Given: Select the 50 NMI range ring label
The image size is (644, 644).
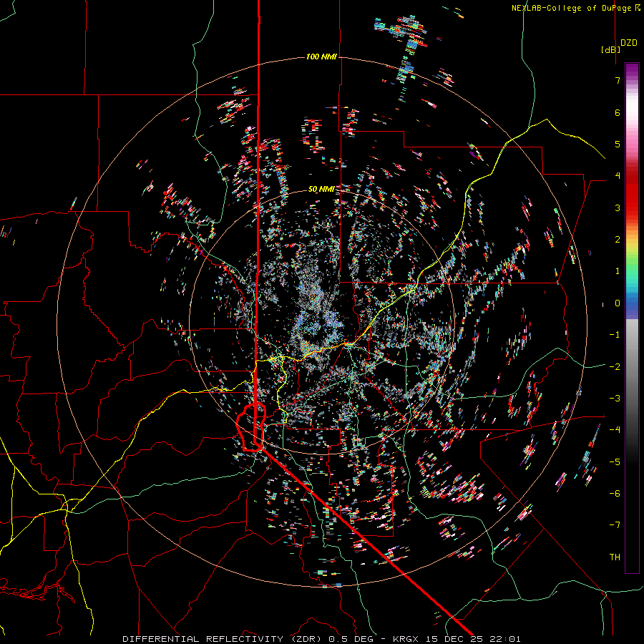Looking at the screenshot, I should click(321, 189).
